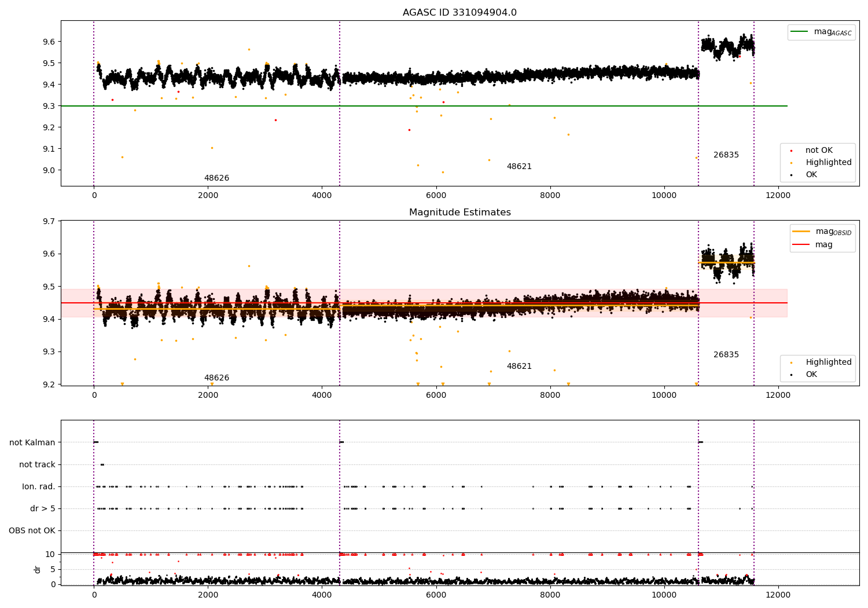Click y-tick 9.1 on top plot
868x608 pixels.
pyautogui.click(x=49, y=149)
